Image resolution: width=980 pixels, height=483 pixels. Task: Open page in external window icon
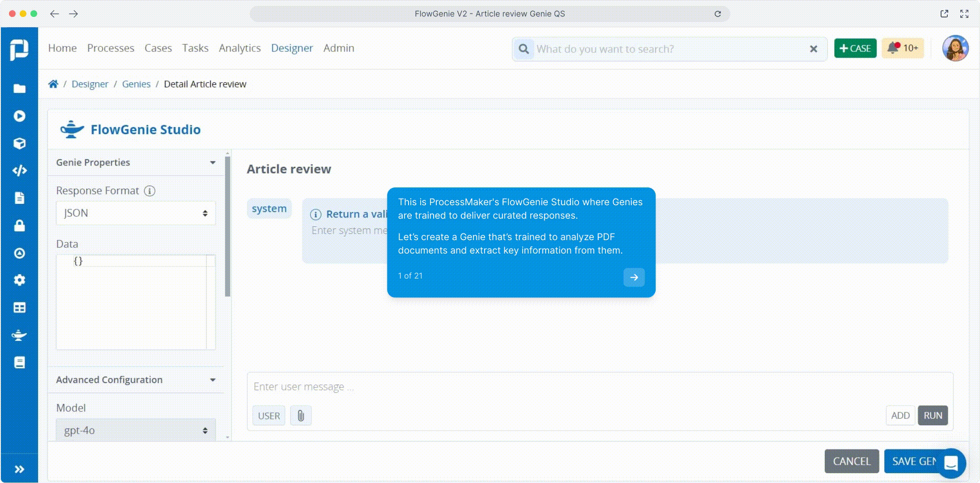pyautogui.click(x=944, y=14)
